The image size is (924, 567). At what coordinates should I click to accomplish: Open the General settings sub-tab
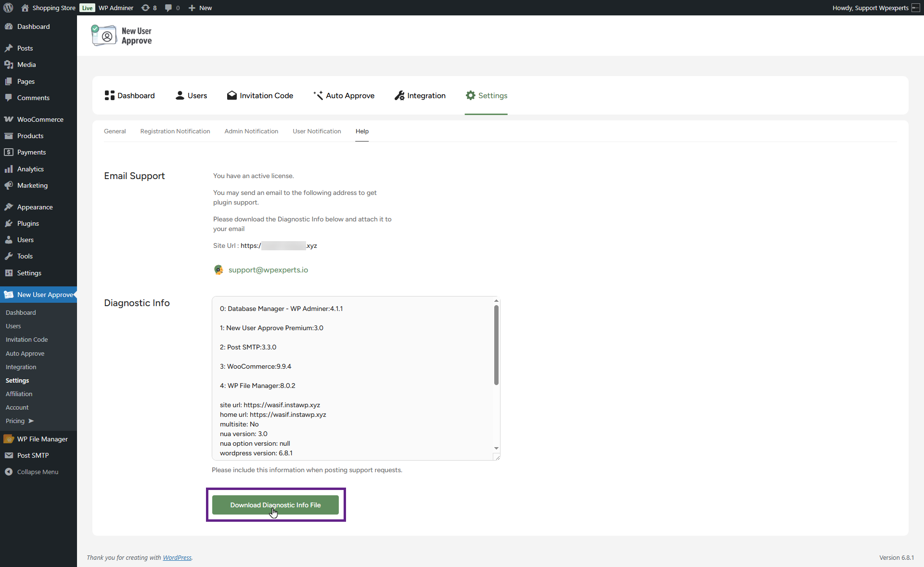coord(115,131)
